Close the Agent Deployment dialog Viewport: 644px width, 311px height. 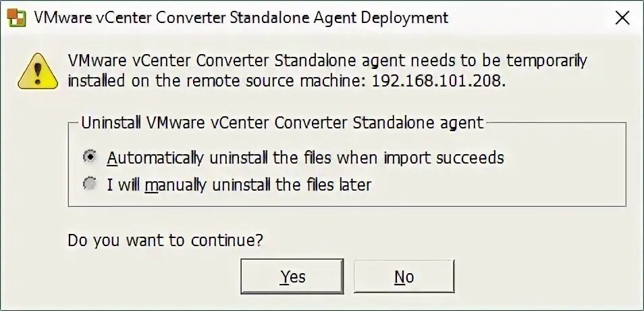coord(622,18)
